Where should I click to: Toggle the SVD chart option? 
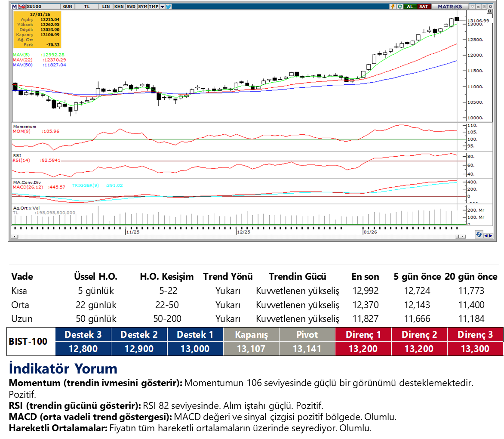point(131,6)
